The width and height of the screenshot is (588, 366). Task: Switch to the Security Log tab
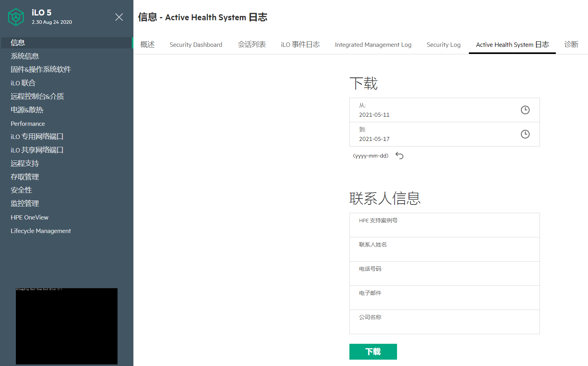pyautogui.click(x=443, y=45)
